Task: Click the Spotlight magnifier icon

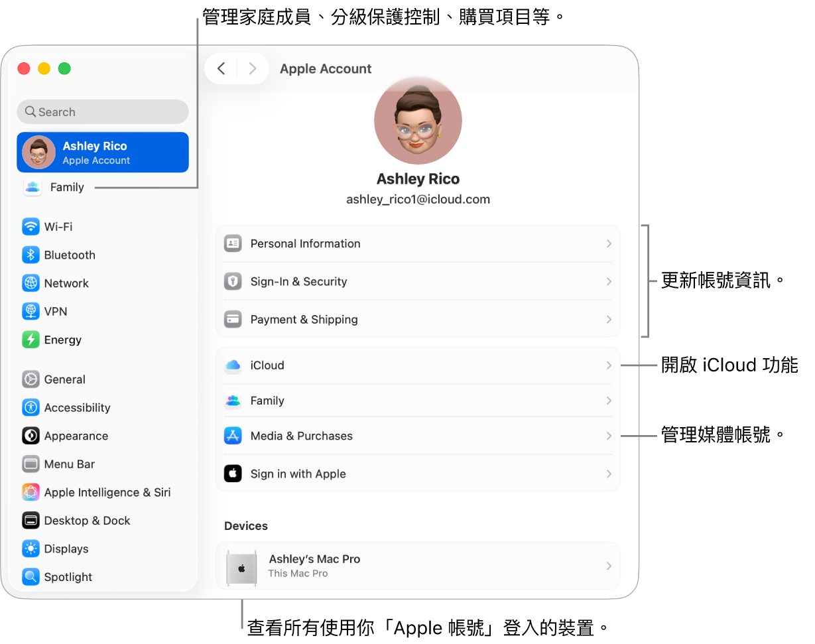Action: pos(31,577)
